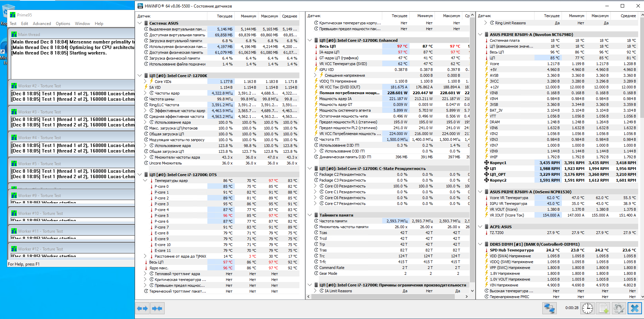The image size is (644, 319).
Task: Click the fan icon beside ЦП_OPT
Action: coord(487,174)
